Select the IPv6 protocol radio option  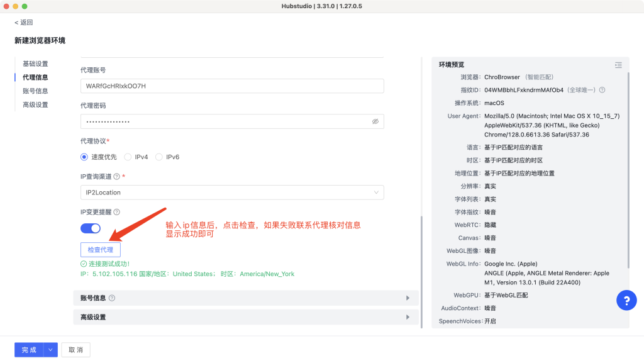159,157
